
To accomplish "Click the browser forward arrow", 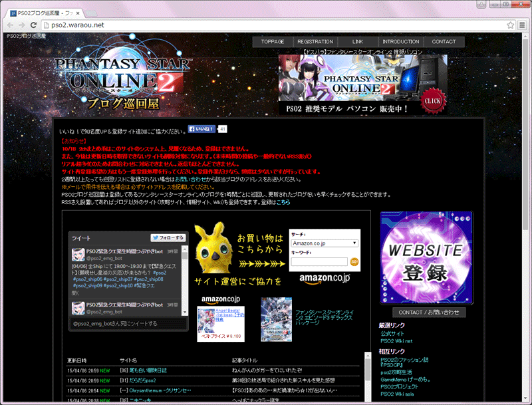I will tap(22, 25).
